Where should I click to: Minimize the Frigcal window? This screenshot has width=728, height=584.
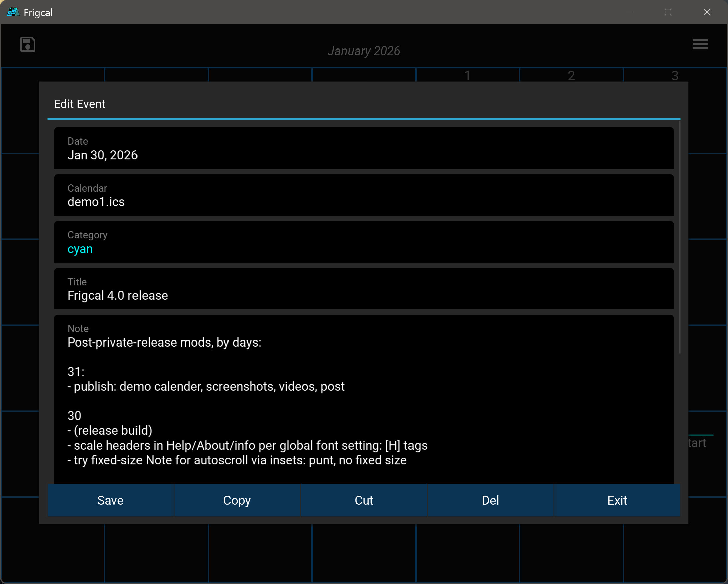(x=629, y=12)
